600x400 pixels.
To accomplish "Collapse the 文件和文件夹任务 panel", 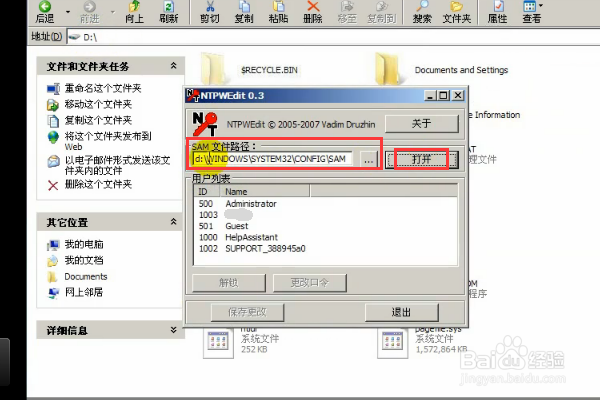I will (173, 66).
